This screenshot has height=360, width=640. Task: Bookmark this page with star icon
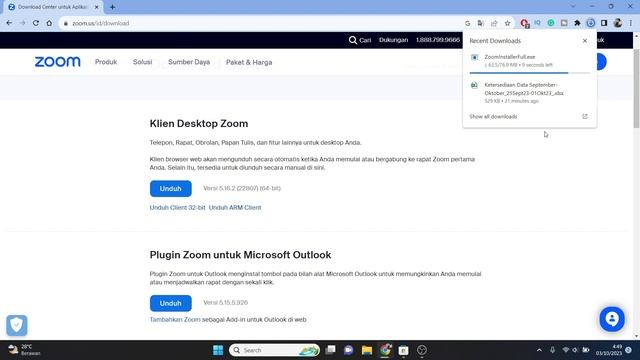tap(507, 23)
